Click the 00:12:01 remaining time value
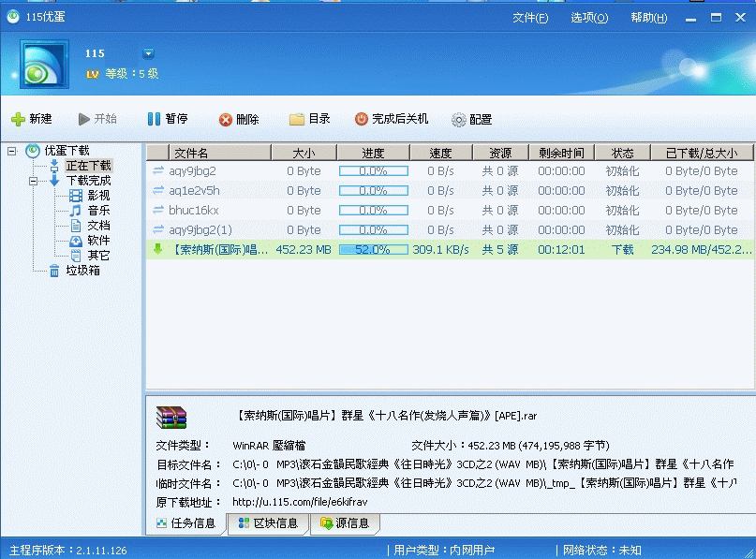Viewport: 756px width, 559px height. (561, 250)
